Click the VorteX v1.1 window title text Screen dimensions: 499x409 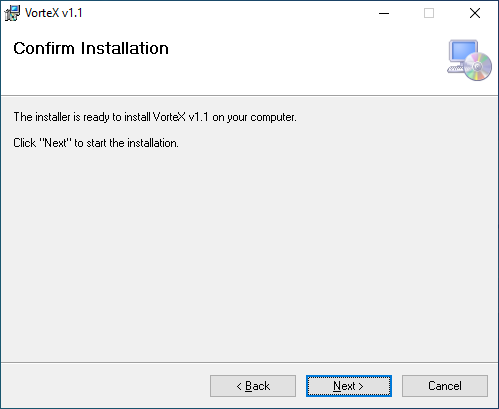click(54, 13)
